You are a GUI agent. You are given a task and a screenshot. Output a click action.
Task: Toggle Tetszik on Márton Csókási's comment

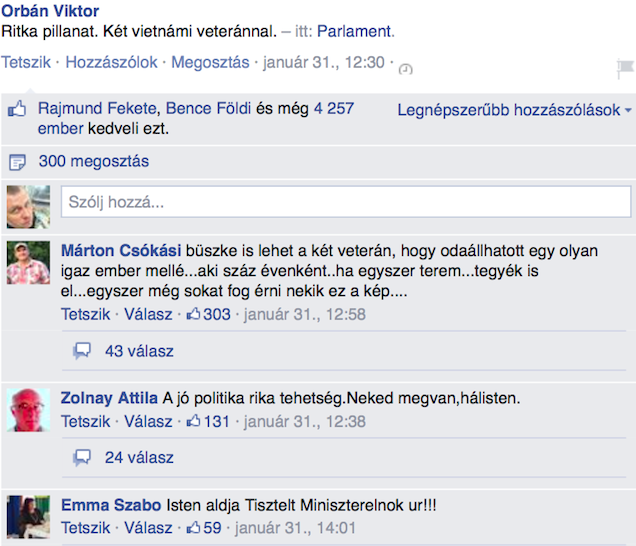(86, 315)
